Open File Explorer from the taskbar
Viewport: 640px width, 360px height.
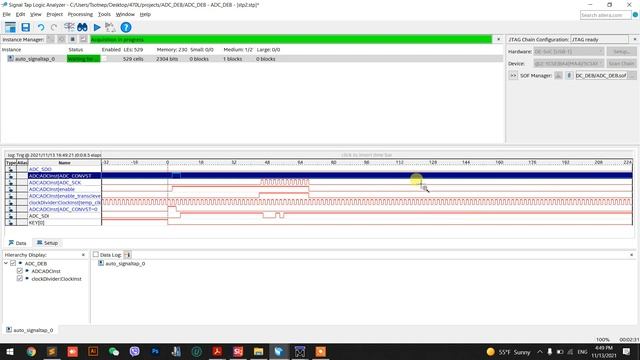coord(258,351)
